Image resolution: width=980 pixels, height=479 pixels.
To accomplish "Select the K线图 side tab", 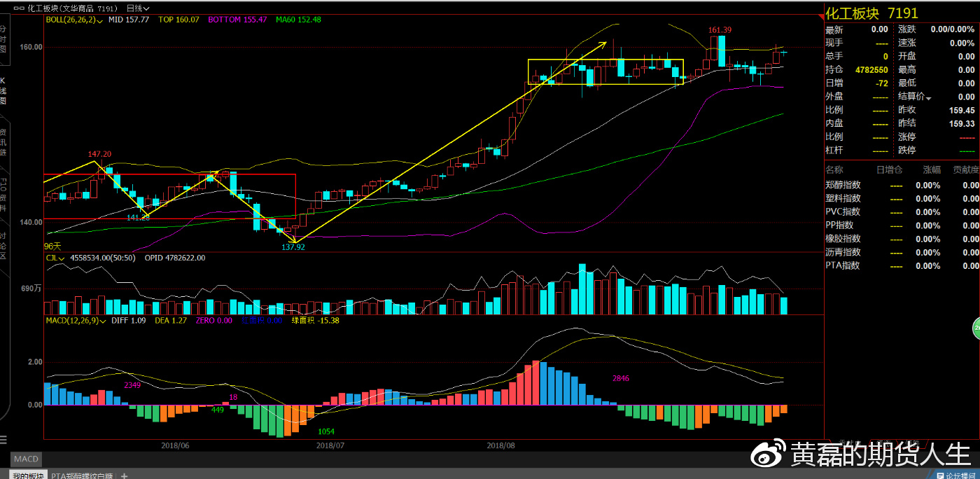I will (3, 91).
